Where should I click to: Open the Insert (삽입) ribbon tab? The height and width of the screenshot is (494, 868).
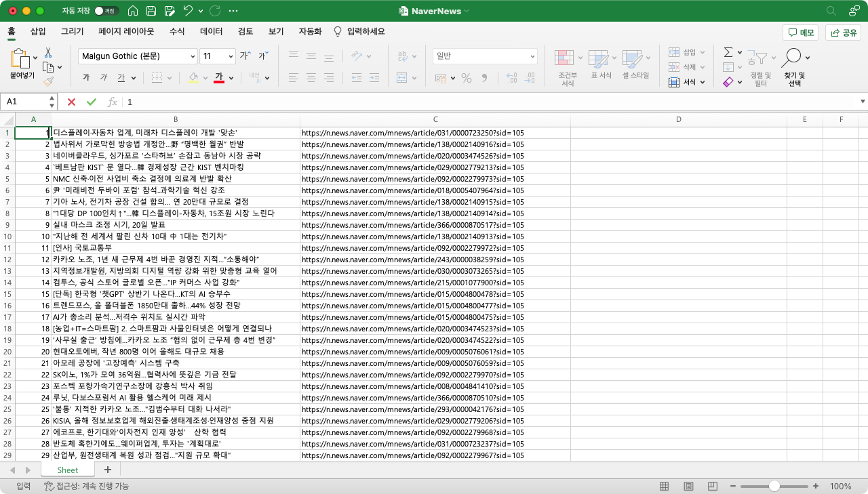coord(38,31)
